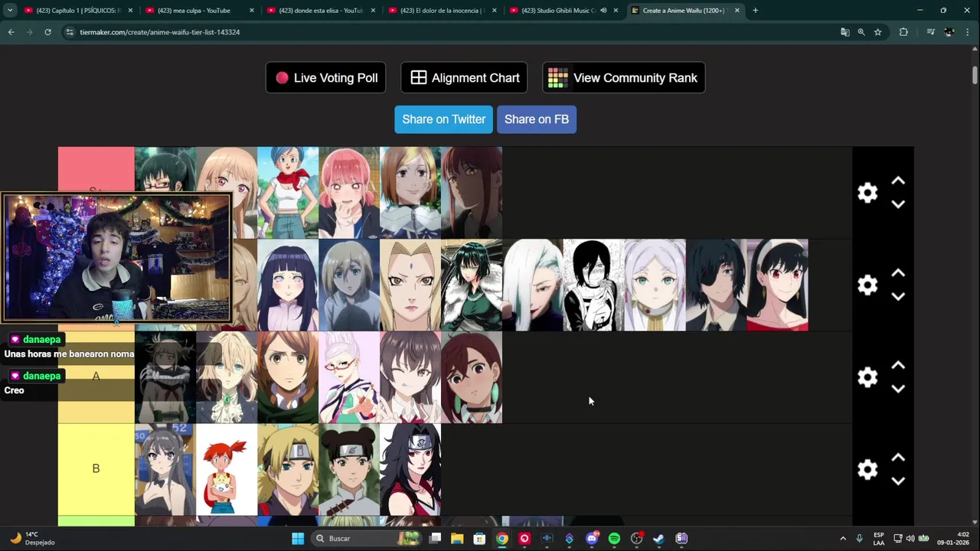
Task: Open Discord from the taskbar
Action: (592, 539)
